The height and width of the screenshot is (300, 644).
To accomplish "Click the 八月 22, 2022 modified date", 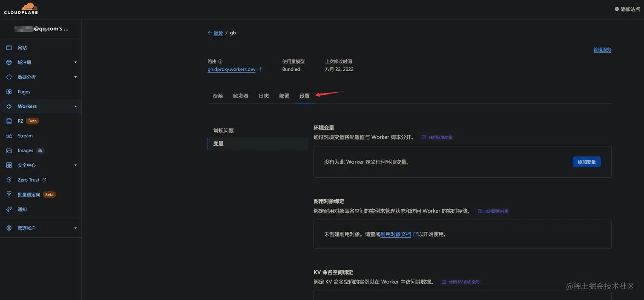I will click(339, 69).
